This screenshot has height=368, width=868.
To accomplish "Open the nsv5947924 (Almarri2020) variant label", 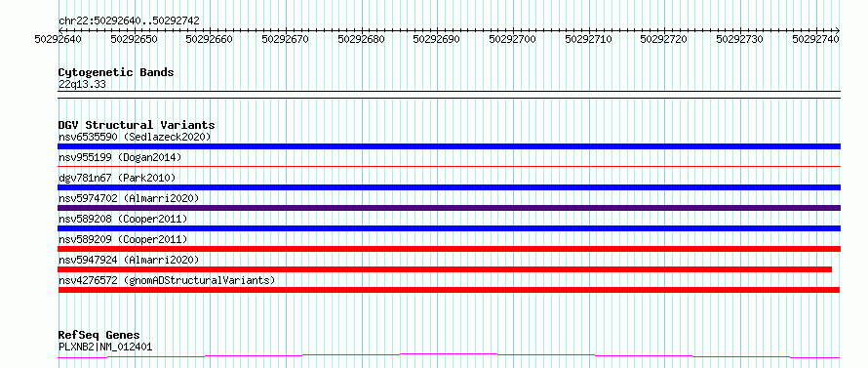I will 129,260.
